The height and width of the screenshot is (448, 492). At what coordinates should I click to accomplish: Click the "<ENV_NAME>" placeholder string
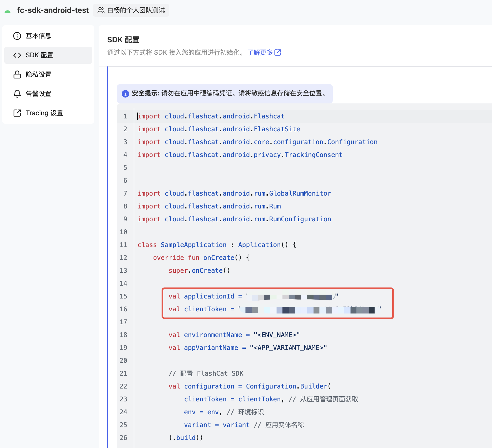point(277,335)
